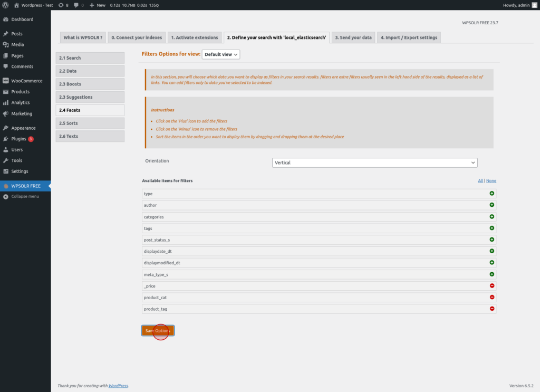Viewport: 540px width, 392px height.
Task: Open the 2.1 Search section
Action: (x=90, y=58)
